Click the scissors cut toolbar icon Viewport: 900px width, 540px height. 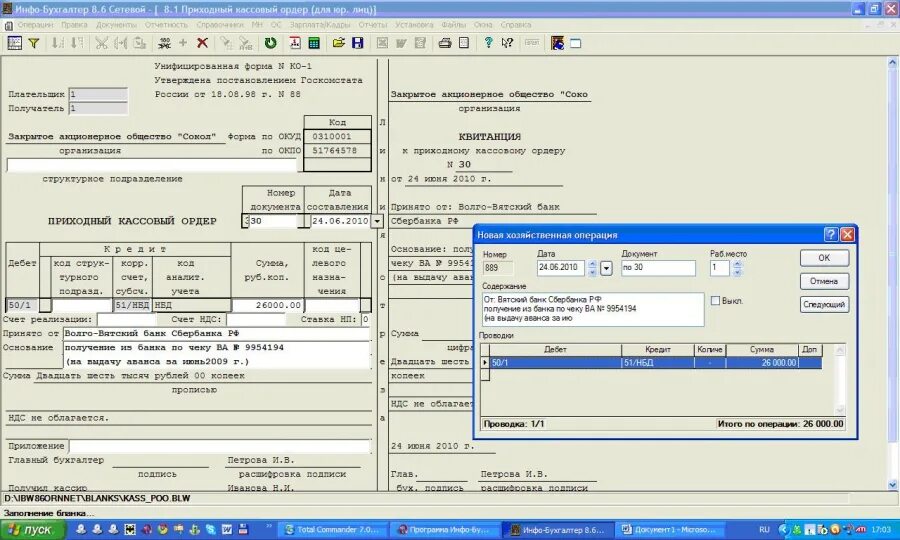(102, 43)
